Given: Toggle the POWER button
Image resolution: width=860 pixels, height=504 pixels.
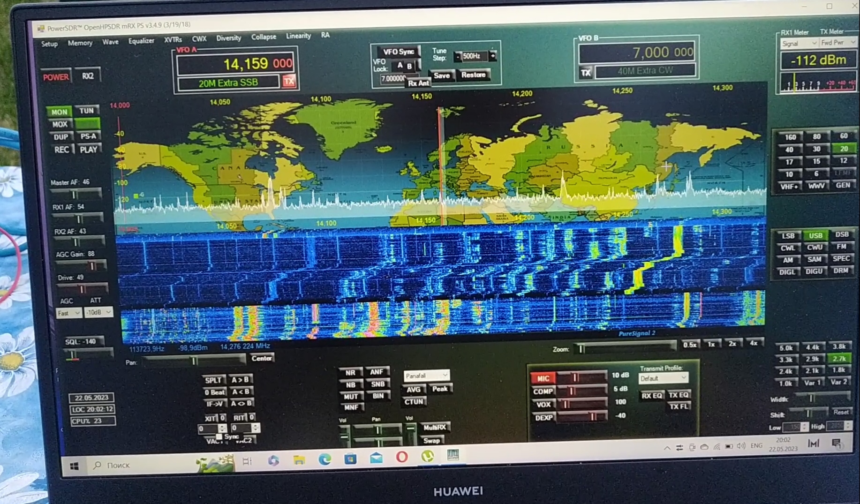Looking at the screenshot, I should [56, 77].
